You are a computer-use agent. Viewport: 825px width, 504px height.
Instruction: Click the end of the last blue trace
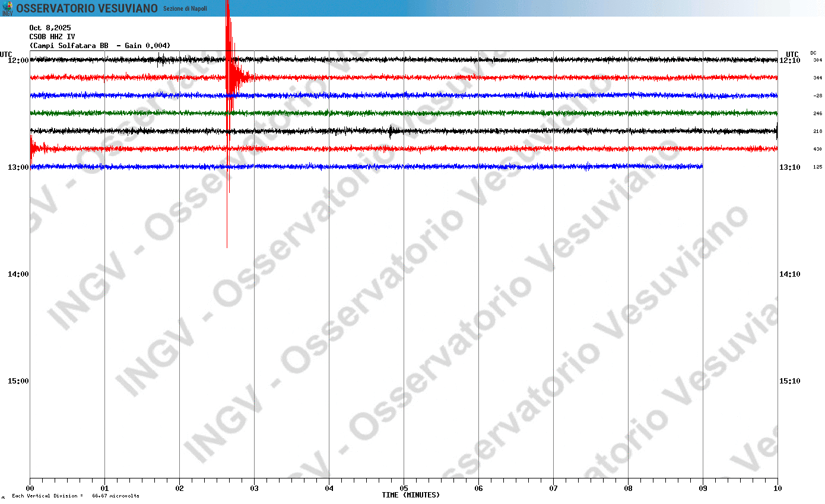tap(702, 167)
